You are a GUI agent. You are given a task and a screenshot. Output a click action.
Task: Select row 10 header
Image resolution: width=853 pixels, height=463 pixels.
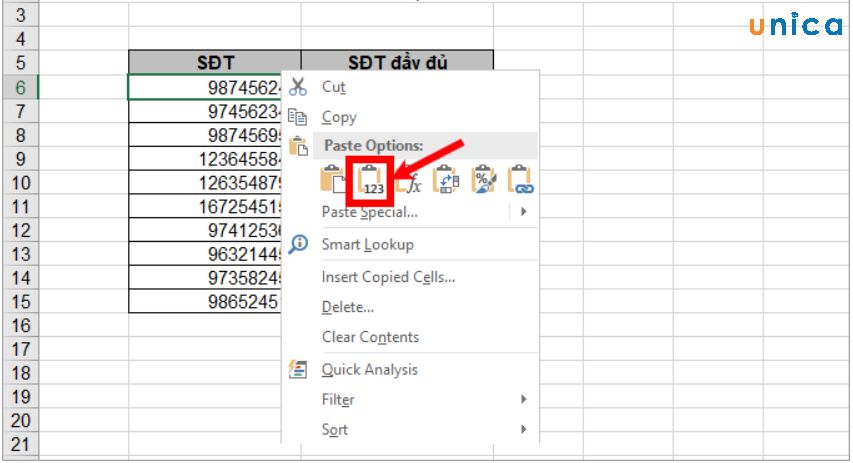[x=21, y=182]
